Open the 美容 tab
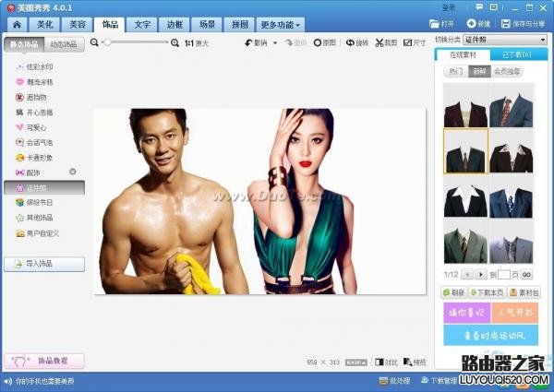The image size is (554, 392). pyautogui.click(x=78, y=25)
